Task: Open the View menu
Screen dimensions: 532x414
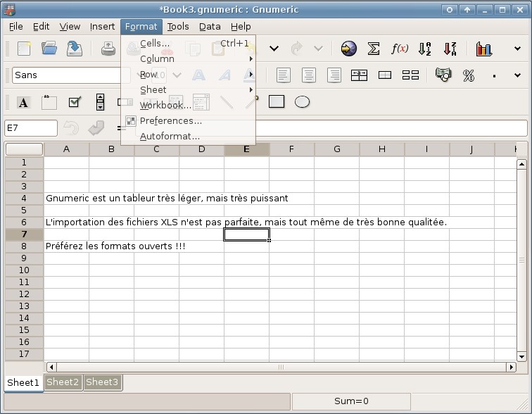Action: tap(70, 27)
